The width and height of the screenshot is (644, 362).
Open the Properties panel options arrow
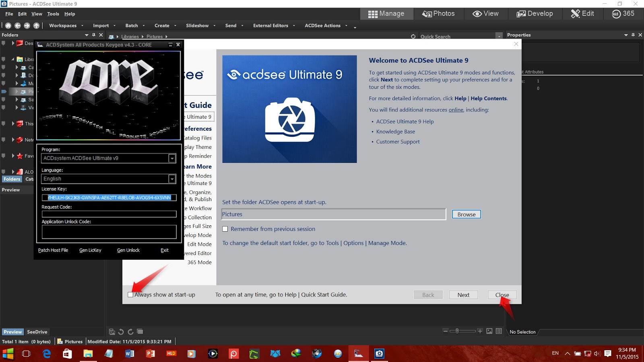coord(626,35)
